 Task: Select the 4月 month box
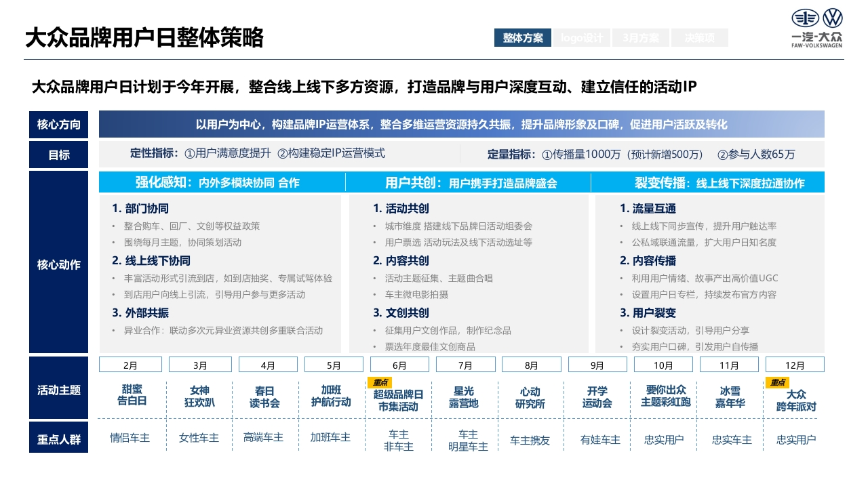click(268, 365)
